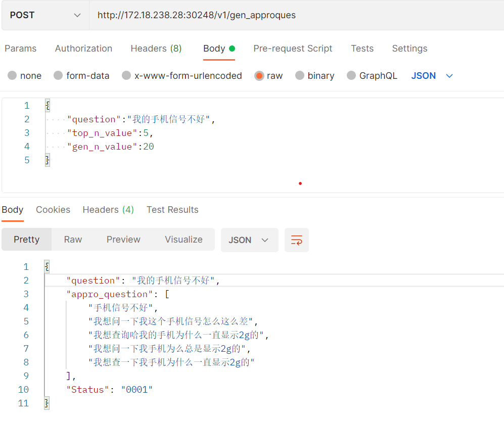Select the form-data body type

[x=82, y=76]
